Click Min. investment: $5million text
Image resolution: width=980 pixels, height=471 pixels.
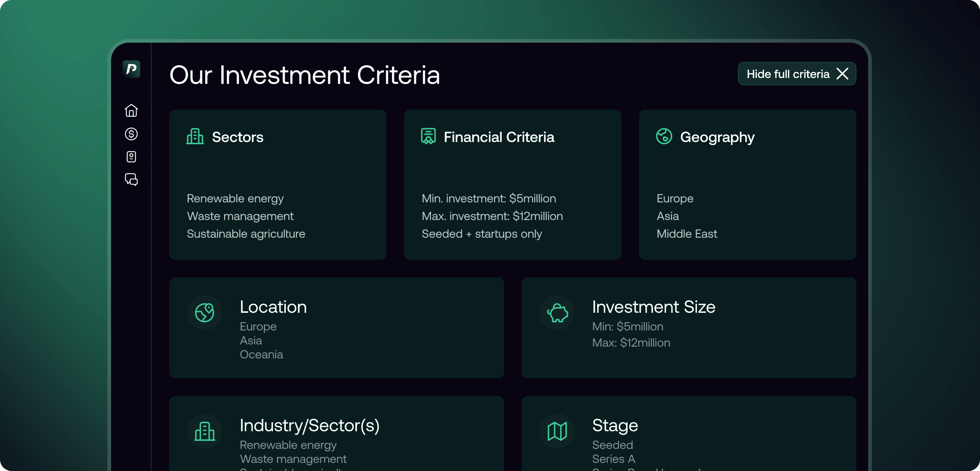489,199
